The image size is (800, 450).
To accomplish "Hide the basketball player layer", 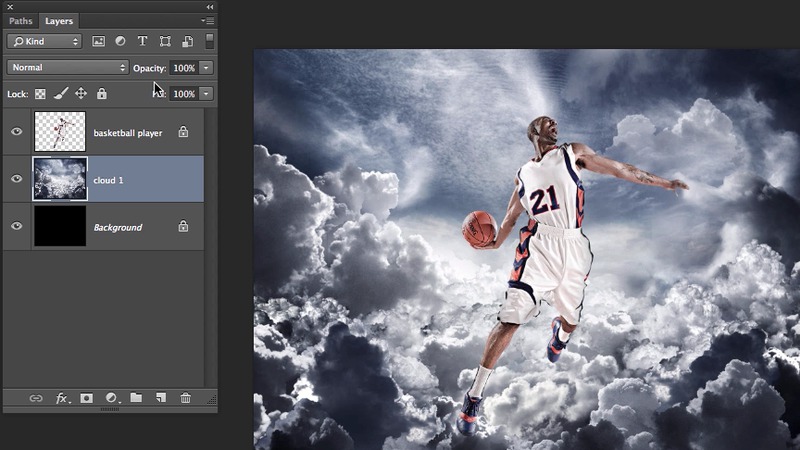I will tap(16, 131).
